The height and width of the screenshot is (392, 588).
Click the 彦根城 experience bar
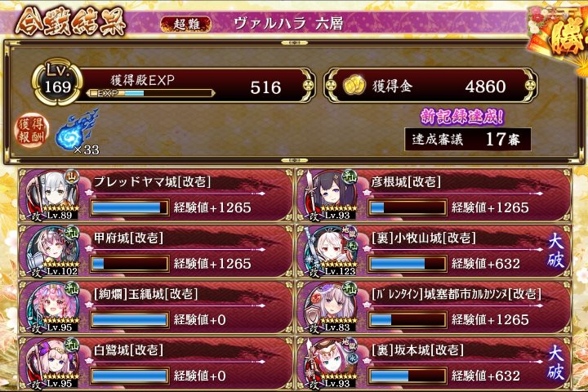coord(408,207)
